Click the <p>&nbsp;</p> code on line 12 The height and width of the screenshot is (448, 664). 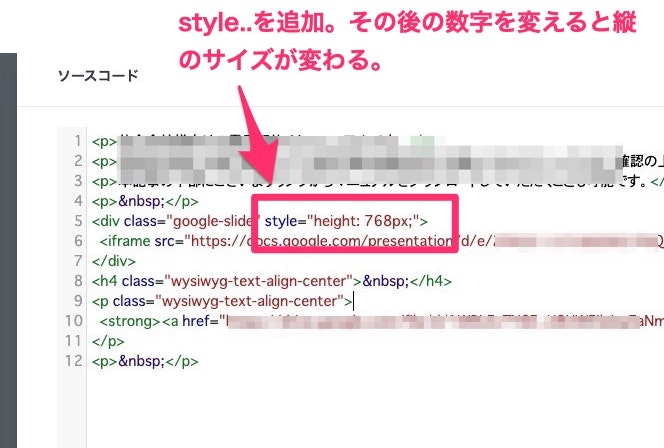145,361
